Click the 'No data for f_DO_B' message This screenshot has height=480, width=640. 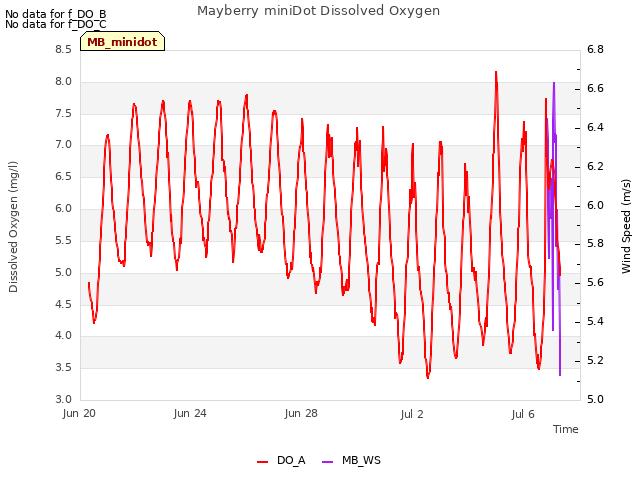pyautogui.click(x=56, y=14)
